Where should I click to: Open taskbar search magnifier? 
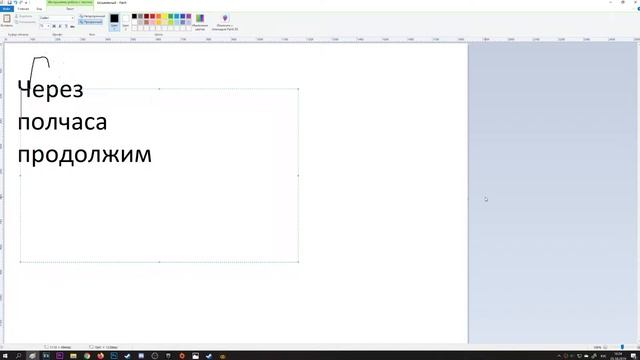pos(18,356)
